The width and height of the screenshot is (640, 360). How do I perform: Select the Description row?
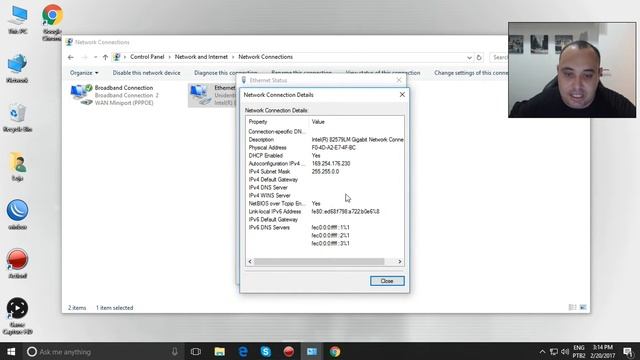(325, 139)
